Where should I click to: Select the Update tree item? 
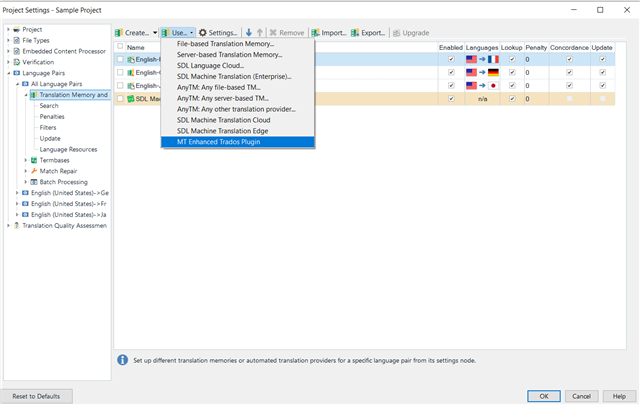50,138
